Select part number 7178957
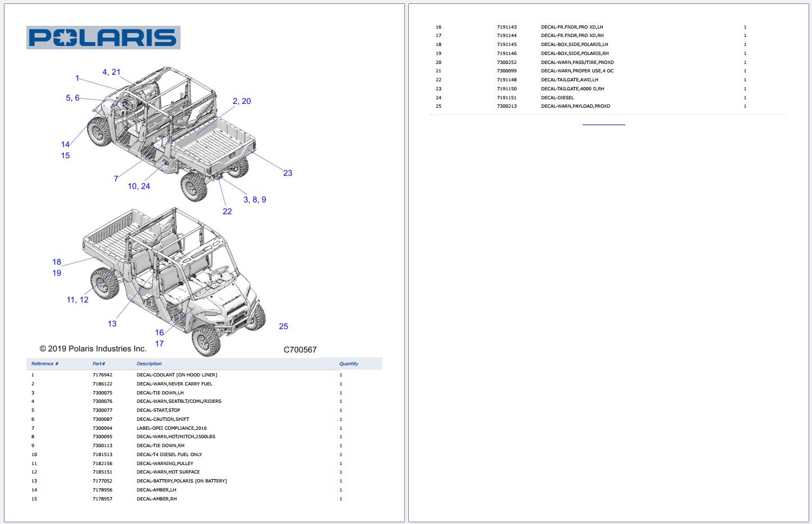The image size is (812, 524). (x=103, y=499)
